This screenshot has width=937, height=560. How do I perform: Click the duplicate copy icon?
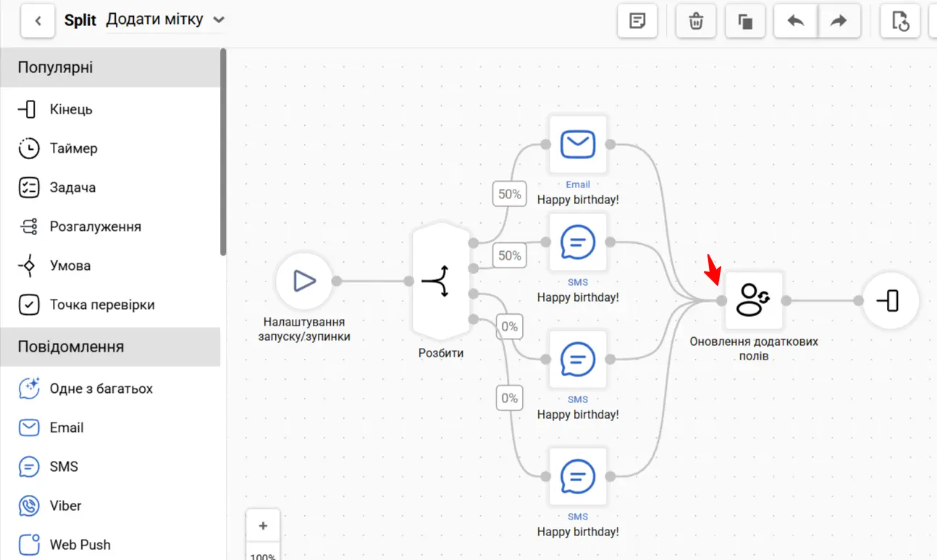(745, 21)
